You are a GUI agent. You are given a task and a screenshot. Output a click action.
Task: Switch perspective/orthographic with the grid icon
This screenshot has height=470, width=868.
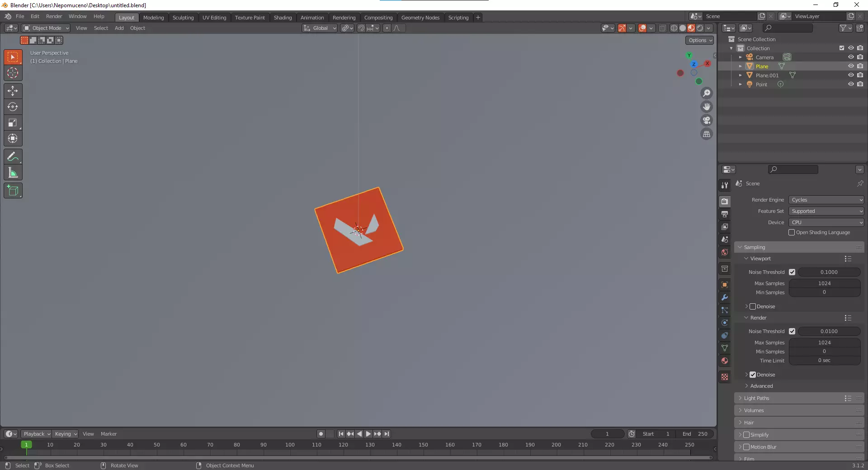[707, 134]
